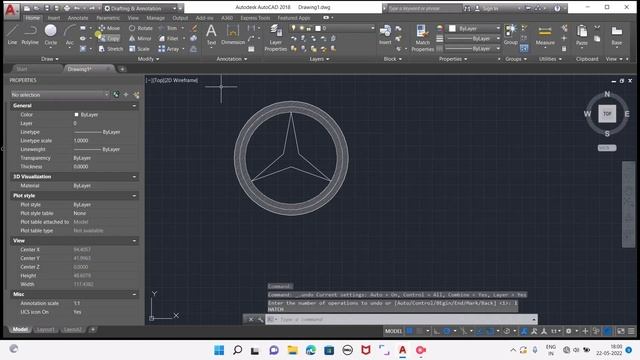Toggle polar tracking in status bar

(447, 331)
